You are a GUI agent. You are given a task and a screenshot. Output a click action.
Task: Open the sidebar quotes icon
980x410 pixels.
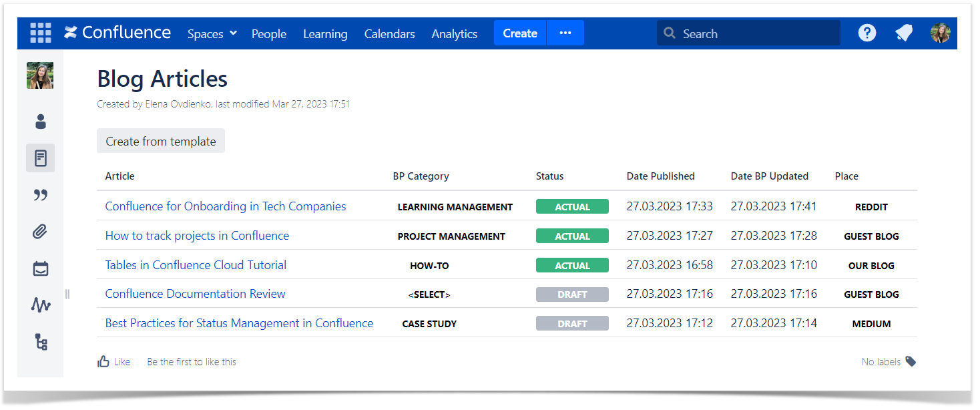[41, 195]
